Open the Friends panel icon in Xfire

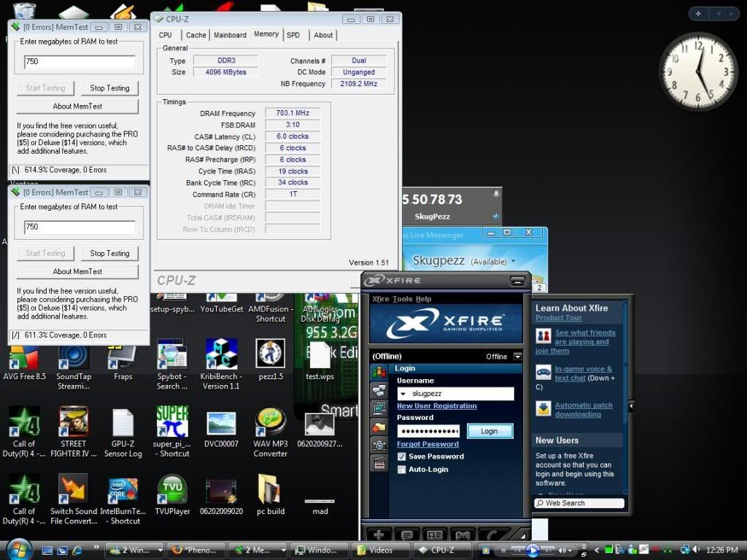click(x=379, y=373)
